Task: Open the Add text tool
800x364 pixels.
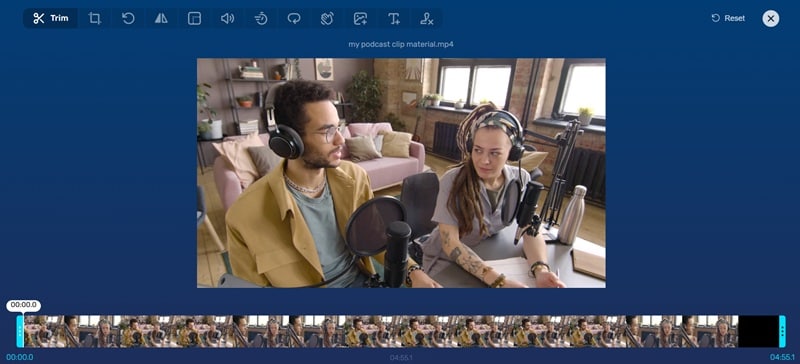Action: [x=393, y=18]
